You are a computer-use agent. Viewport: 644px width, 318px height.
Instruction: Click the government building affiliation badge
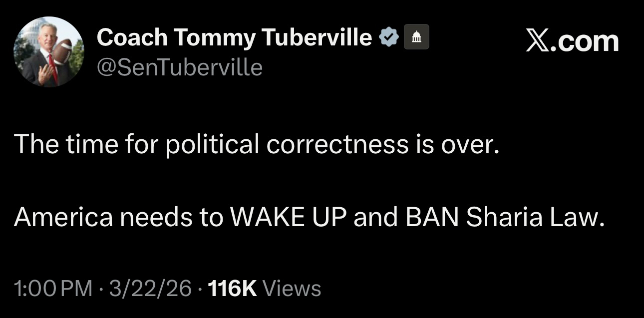pos(415,37)
